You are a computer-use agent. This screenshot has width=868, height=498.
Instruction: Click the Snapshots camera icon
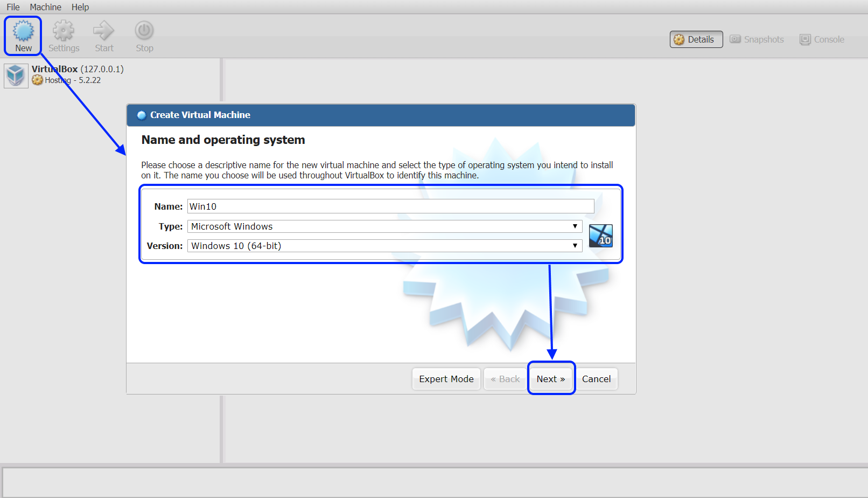pyautogui.click(x=735, y=39)
